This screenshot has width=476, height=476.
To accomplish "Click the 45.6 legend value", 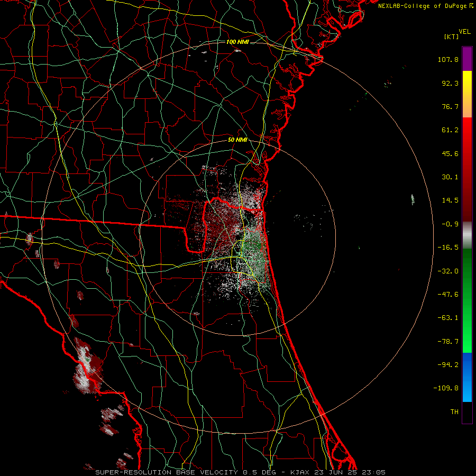I will [x=450, y=153].
